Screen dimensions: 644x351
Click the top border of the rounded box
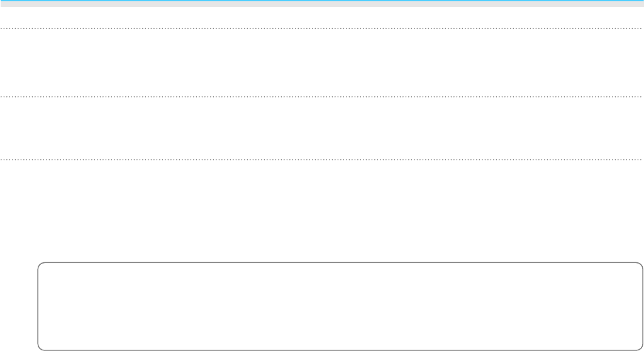tap(340, 263)
